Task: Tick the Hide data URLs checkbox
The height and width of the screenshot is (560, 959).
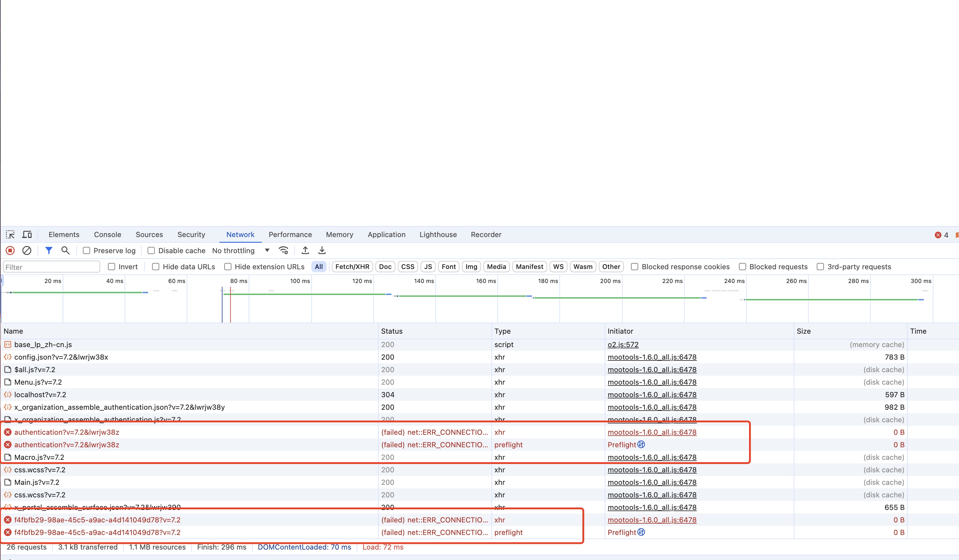Action: pyautogui.click(x=156, y=267)
